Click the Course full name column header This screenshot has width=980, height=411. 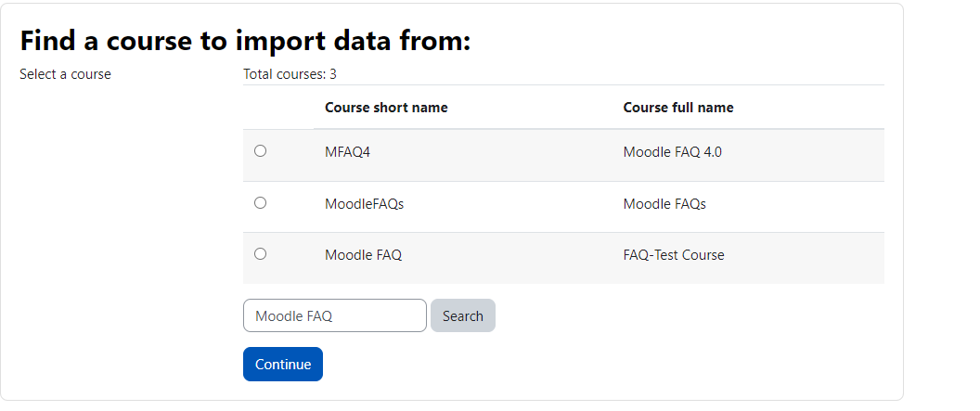678,108
